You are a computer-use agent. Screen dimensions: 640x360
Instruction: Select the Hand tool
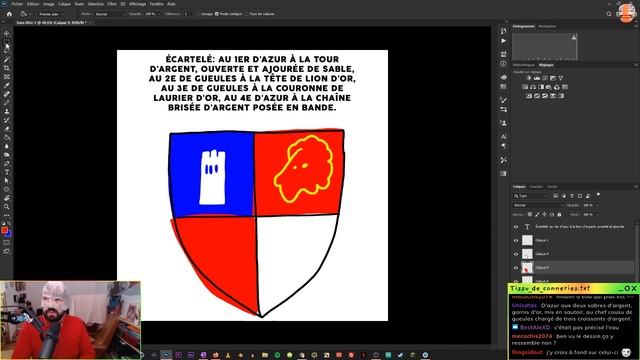[7, 198]
